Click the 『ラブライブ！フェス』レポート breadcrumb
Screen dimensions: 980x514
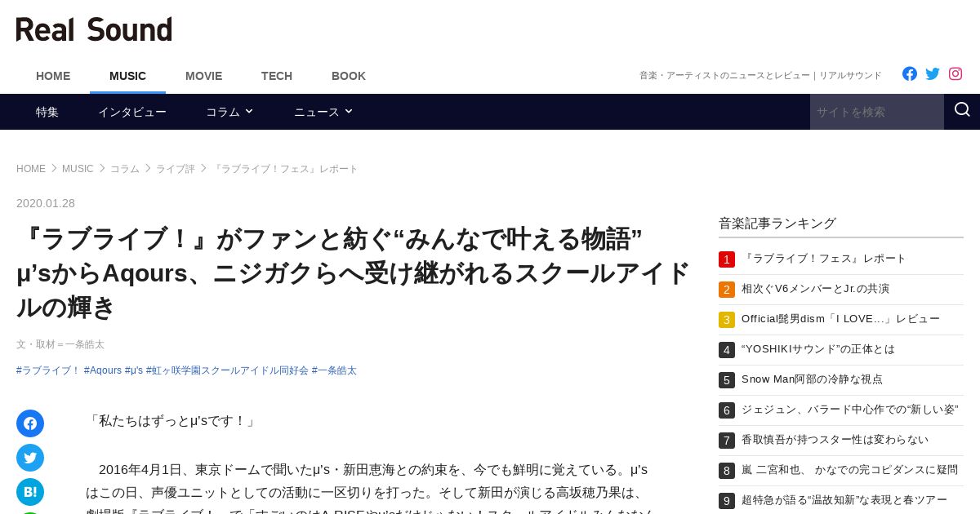tap(285, 169)
